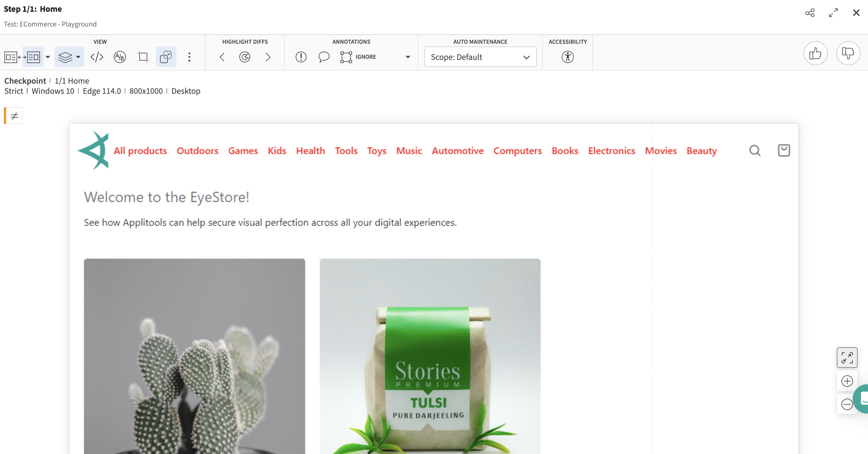Open the three-dot more options menu
The image size is (868, 454).
pos(189,57)
